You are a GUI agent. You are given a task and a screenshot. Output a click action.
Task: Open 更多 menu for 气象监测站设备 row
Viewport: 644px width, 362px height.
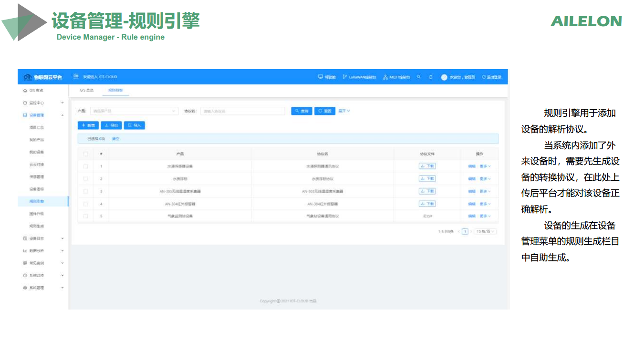[485, 216]
